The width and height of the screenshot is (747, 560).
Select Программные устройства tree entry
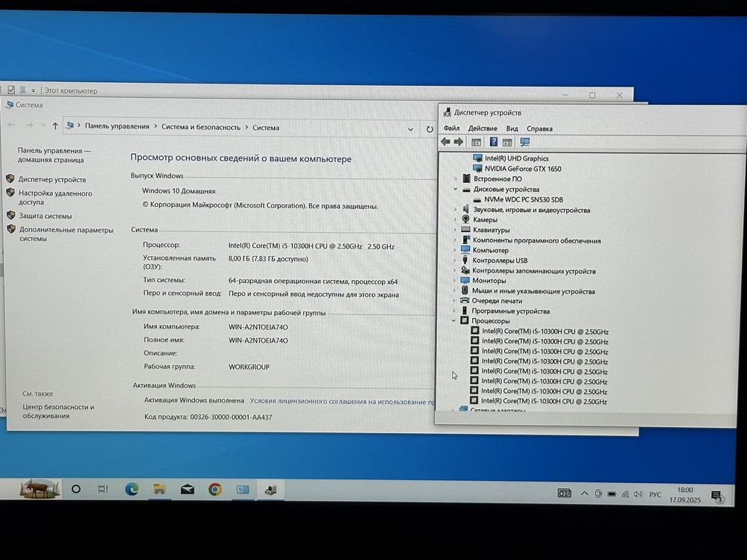pyautogui.click(x=510, y=311)
